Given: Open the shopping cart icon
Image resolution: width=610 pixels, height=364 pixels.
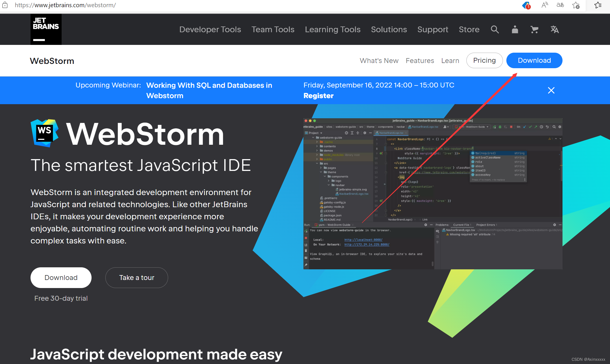Looking at the screenshot, I should coord(534,29).
